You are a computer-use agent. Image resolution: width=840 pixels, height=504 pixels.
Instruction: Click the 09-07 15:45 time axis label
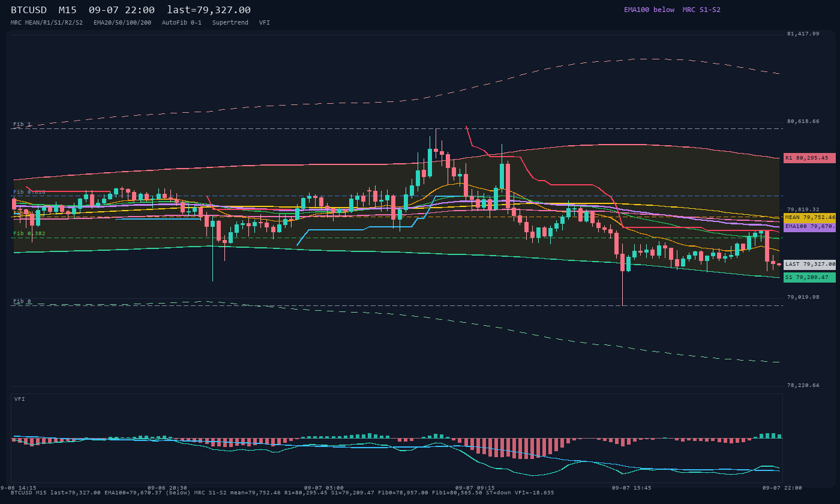pos(631,488)
